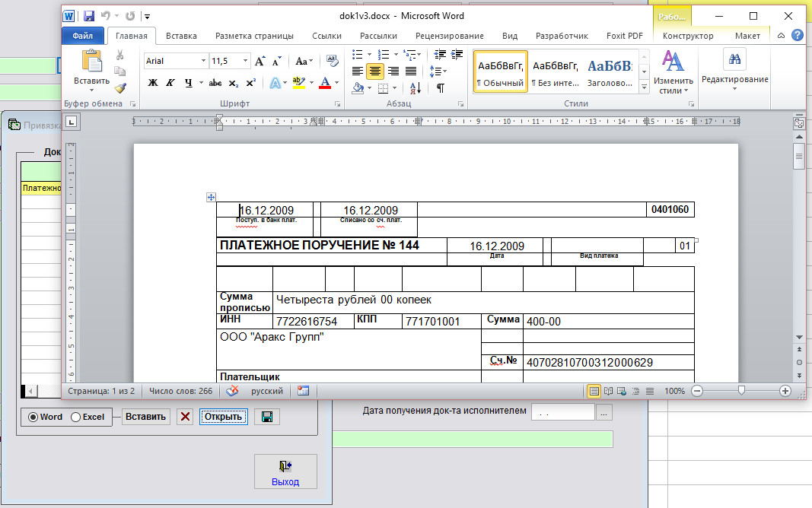Select the Word radio button
Viewport: 812px width, 508px height.
click(33, 417)
